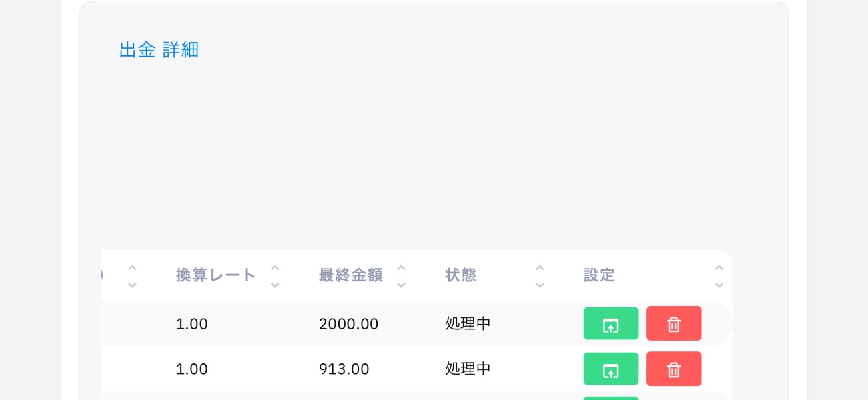Click the 913.00 final amount cell

click(x=344, y=369)
